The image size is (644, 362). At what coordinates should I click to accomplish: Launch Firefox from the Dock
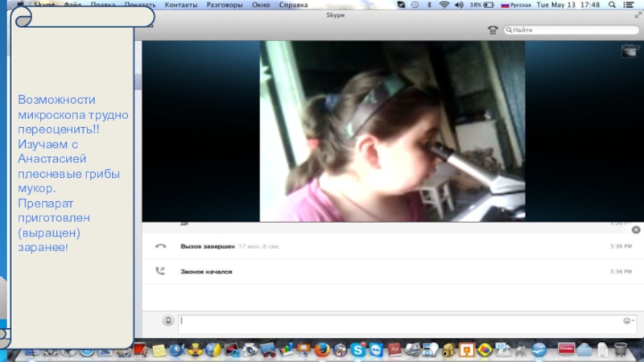[322, 350]
